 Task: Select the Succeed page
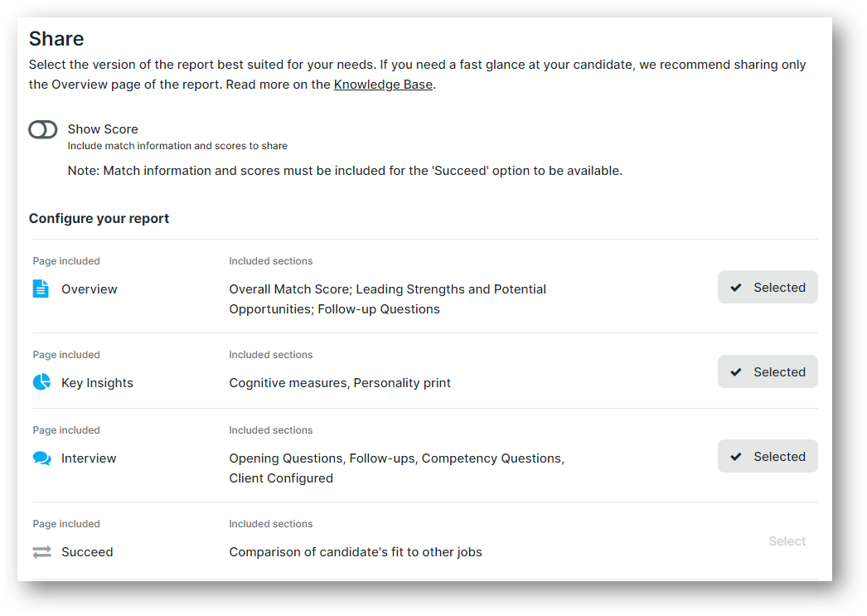(787, 541)
